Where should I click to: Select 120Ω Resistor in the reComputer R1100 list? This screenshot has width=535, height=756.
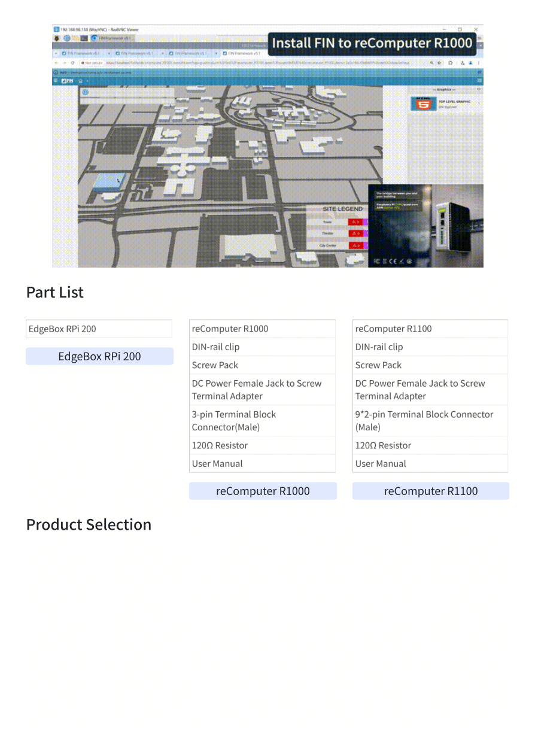(x=430, y=445)
